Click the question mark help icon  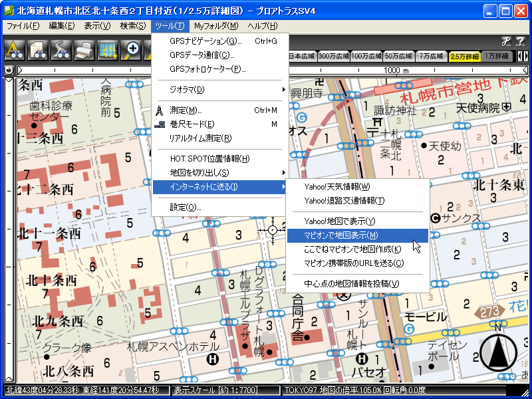(x=520, y=41)
